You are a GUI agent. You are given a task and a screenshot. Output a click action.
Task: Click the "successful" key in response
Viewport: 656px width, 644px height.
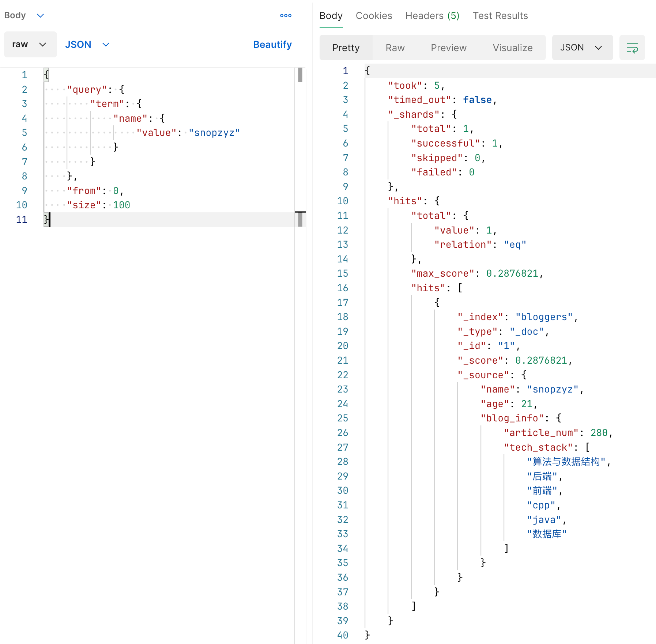click(445, 143)
